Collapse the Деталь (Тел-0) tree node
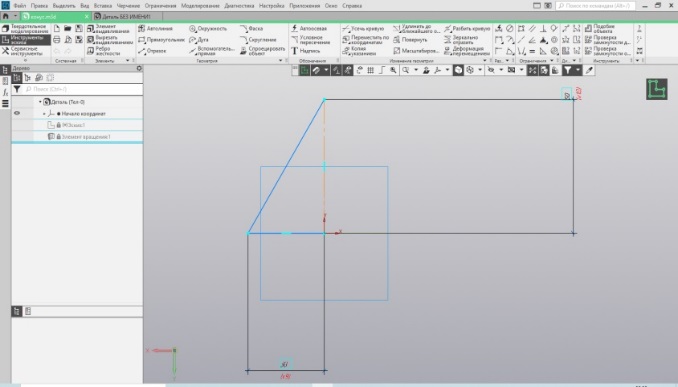 click(x=40, y=102)
